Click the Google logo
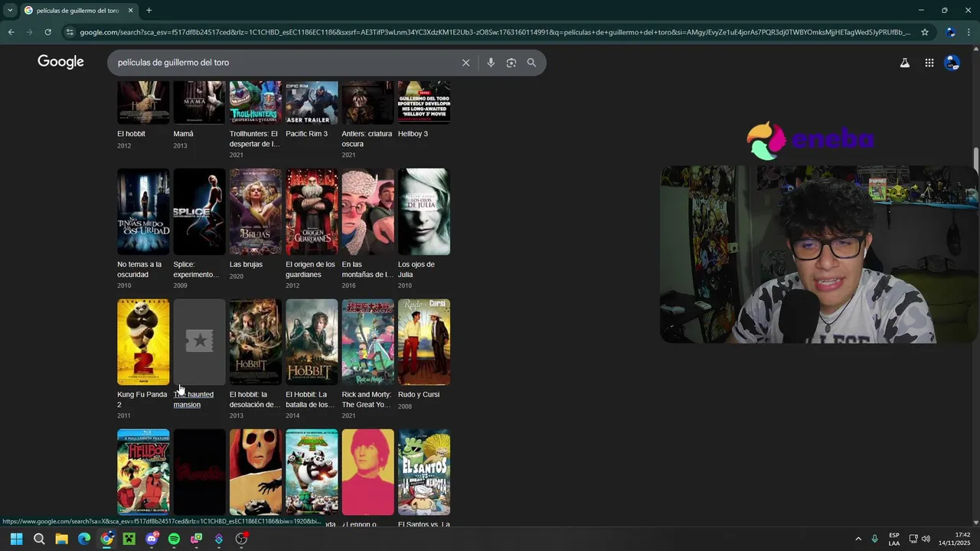The height and width of the screenshot is (551, 980). point(60,62)
